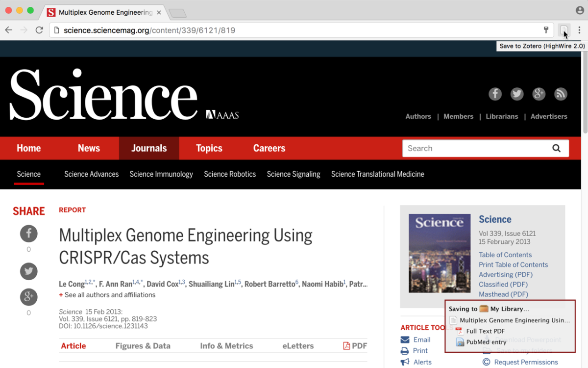Screen dimensions: 588x368
Task: Switch to Figures & Data tab
Action: pos(143,346)
